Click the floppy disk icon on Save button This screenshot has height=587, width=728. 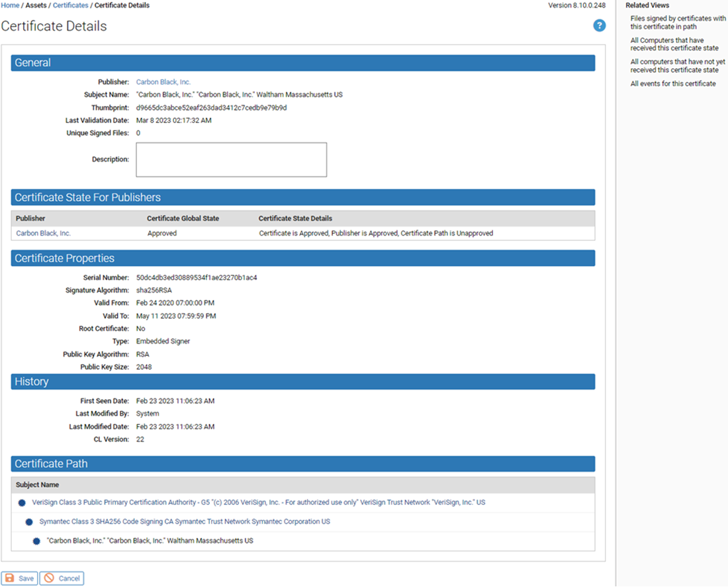pyautogui.click(x=8, y=578)
